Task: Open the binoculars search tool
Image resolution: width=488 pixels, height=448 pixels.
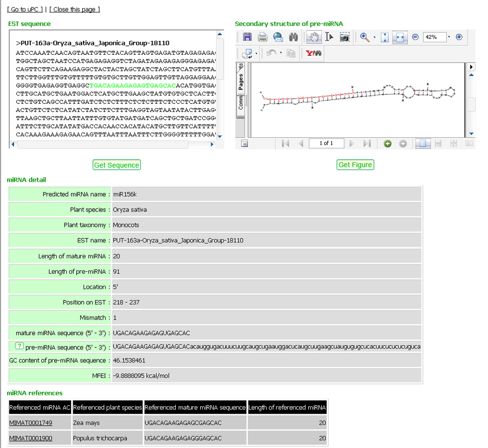Action: point(293,37)
